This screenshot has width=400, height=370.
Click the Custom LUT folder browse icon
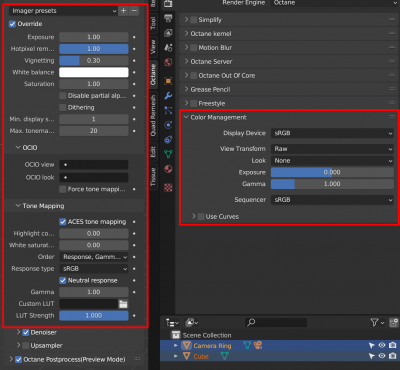pyautogui.click(x=123, y=304)
